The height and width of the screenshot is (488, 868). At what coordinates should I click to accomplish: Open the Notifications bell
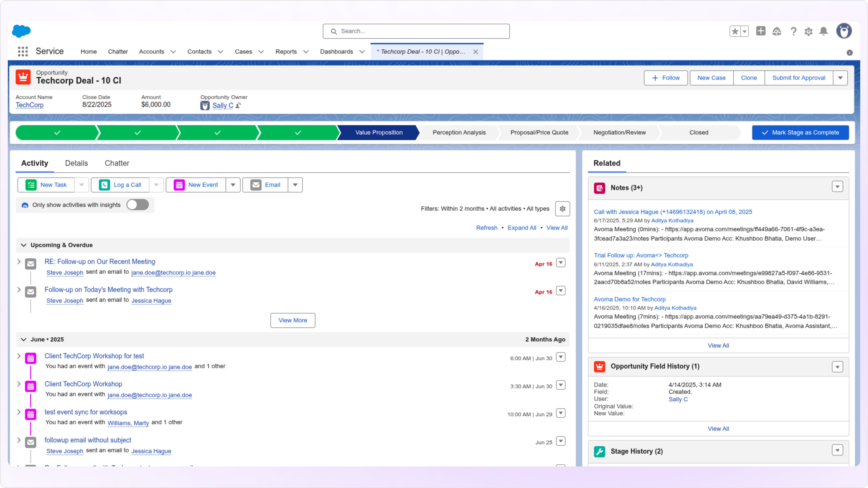pos(823,31)
